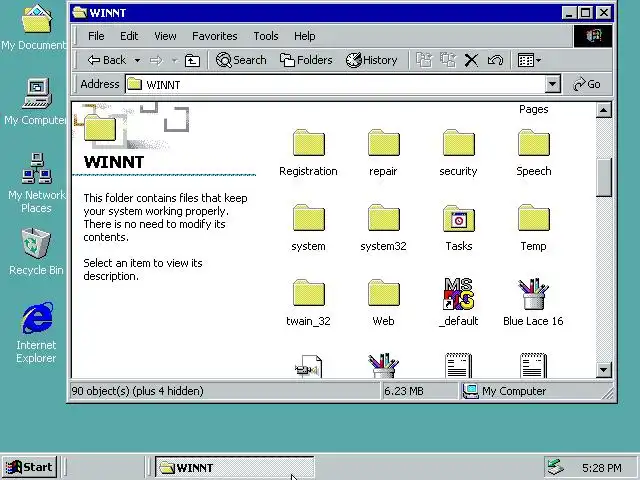Click the Copy To toolbar icon
The width and height of the screenshot is (640, 480).
coord(448,60)
